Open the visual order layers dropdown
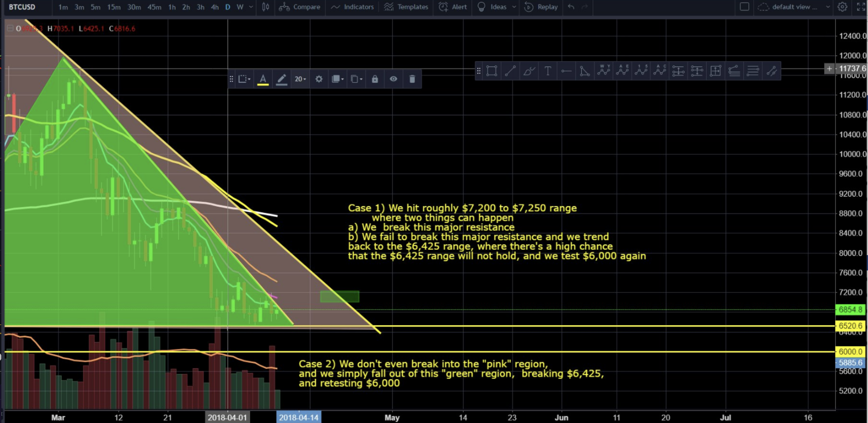This screenshot has height=423, width=868. 337,79
